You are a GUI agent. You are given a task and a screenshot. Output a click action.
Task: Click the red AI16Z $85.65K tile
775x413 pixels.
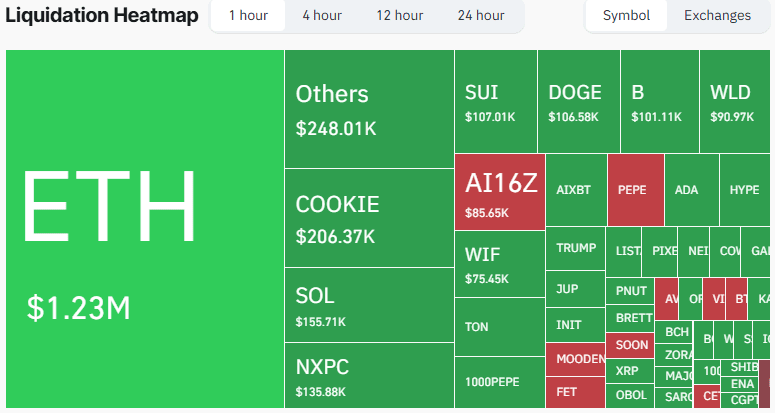point(500,192)
